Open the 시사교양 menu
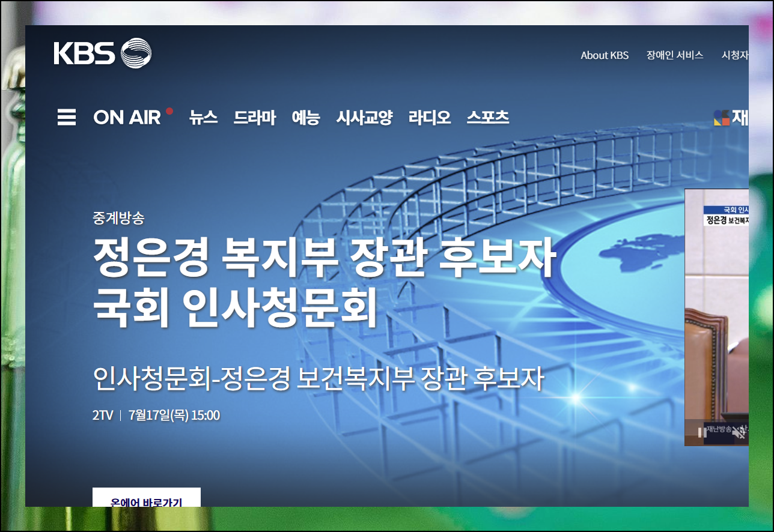This screenshot has height=532, width=774. point(364,117)
